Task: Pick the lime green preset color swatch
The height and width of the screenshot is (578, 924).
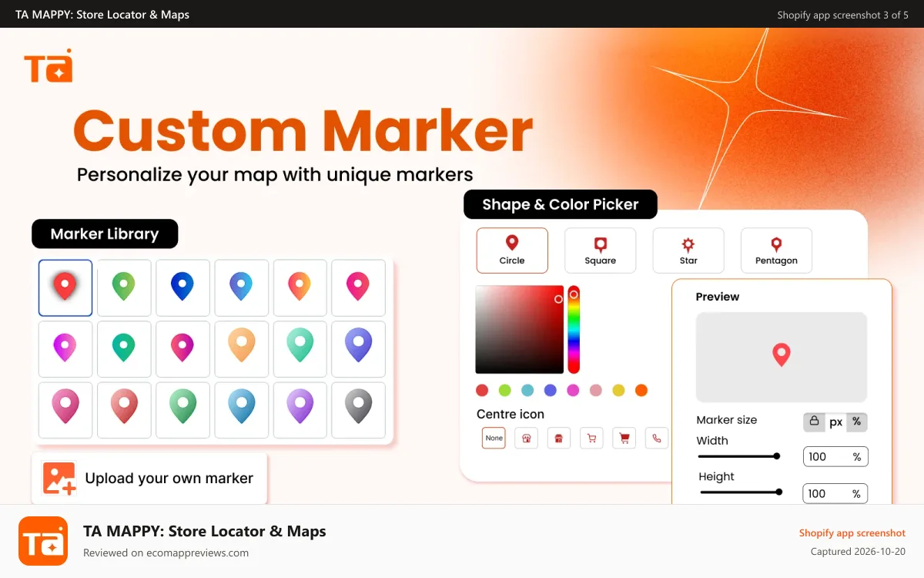Action: pyautogui.click(x=505, y=391)
